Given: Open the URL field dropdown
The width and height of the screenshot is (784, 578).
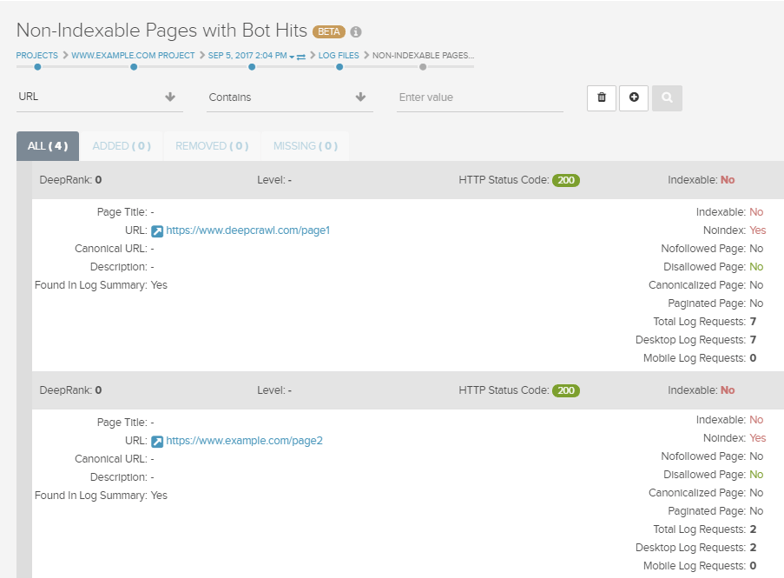Looking at the screenshot, I should tap(100, 97).
